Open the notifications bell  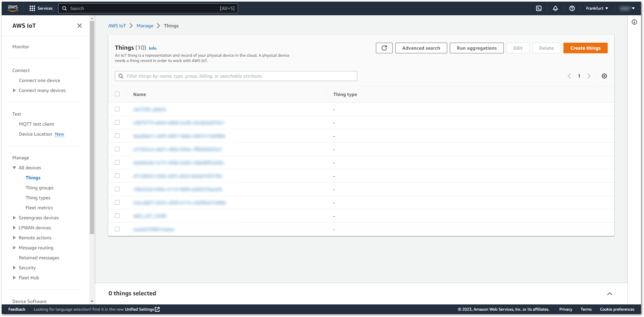tap(555, 8)
